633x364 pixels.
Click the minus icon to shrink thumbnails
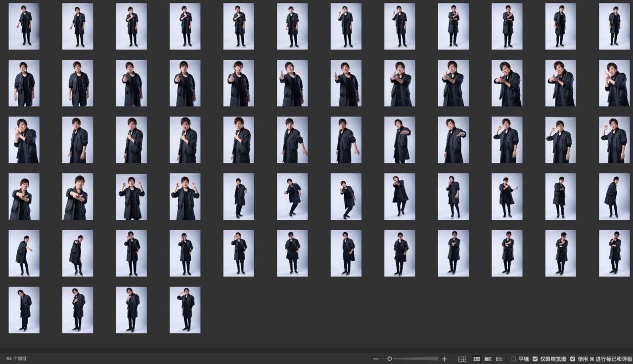tap(376, 359)
